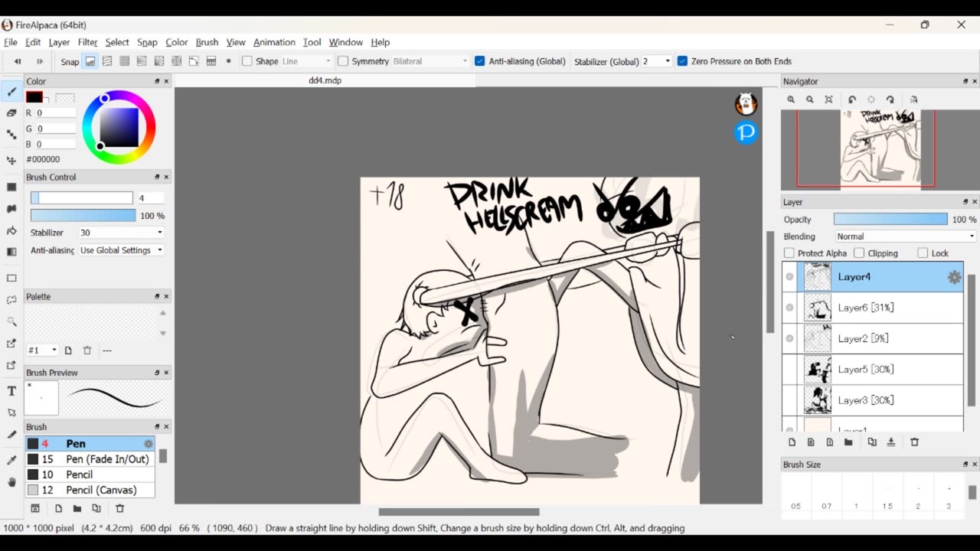Toggle visibility of Layer6
This screenshot has width=980, height=551.
tap(789, 308)
